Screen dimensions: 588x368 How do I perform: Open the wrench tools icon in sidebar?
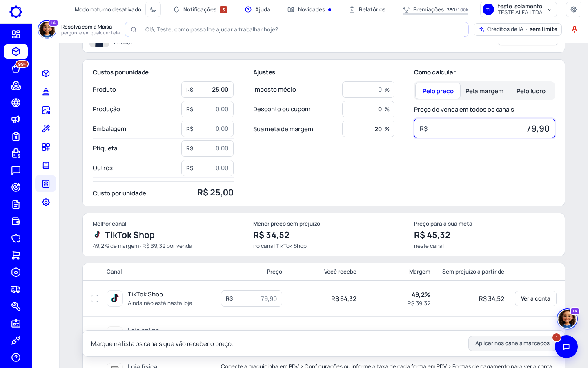coord(16,306)
